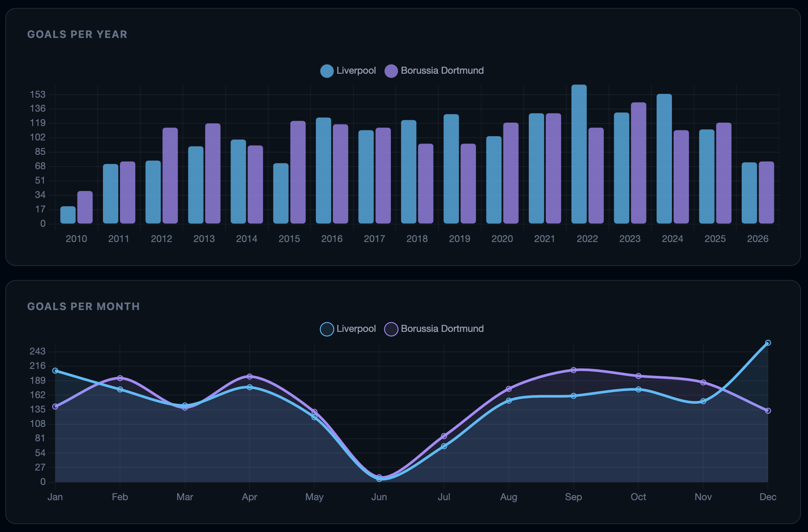Click Borussia Dortmund's September data point

coord(574,370)
